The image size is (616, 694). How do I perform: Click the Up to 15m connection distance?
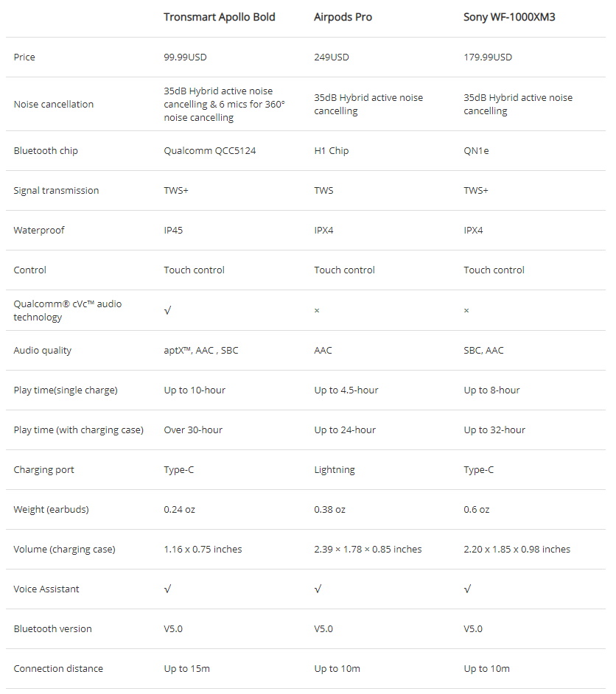click(x=186, y=669)
